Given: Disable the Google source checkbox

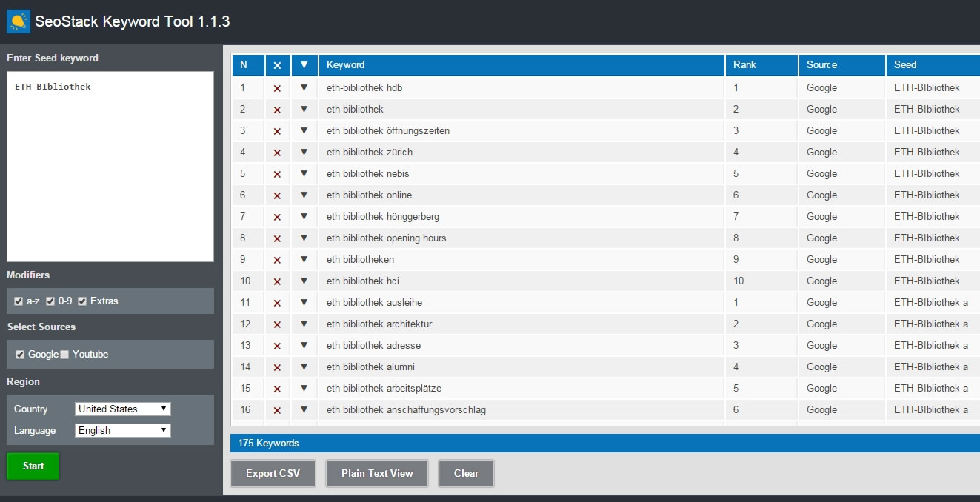Looking at the screenshot, I should (20, 355).
